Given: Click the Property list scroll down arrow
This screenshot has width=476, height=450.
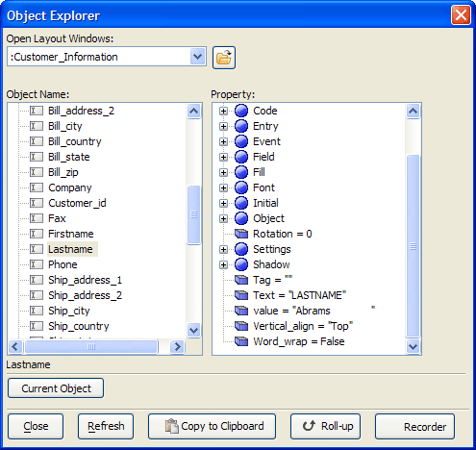Looking at the screenshot, I should 413,346.
